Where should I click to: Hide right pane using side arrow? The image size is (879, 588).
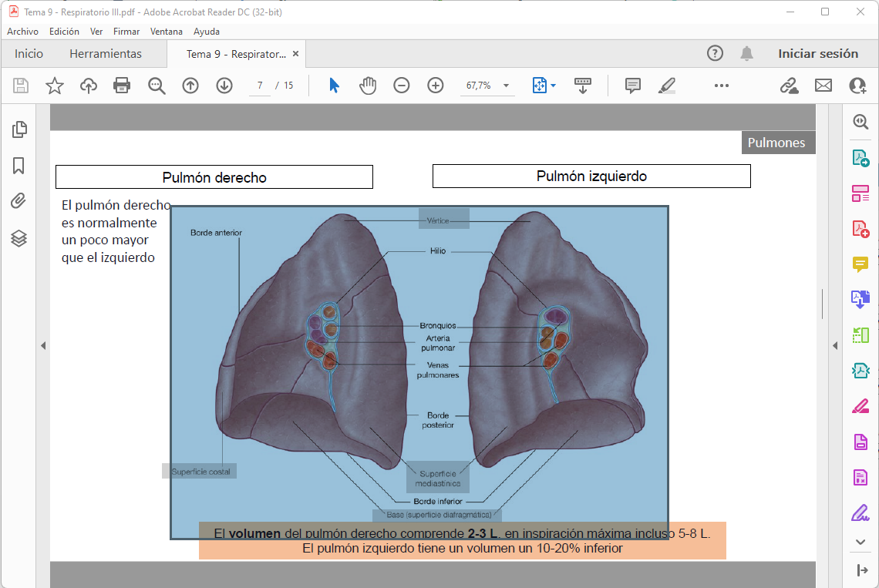point(835,346)
